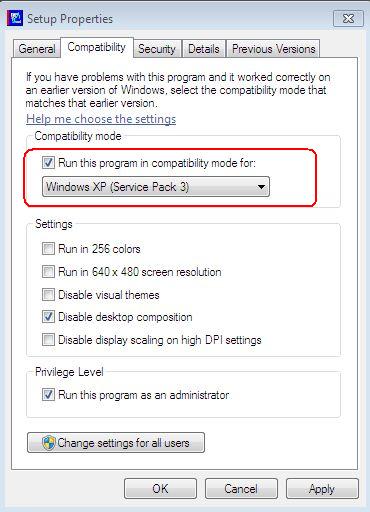
Task: Open the Windows XP (Service Pack 3) dropdown
Action: [x=156, y=187]
